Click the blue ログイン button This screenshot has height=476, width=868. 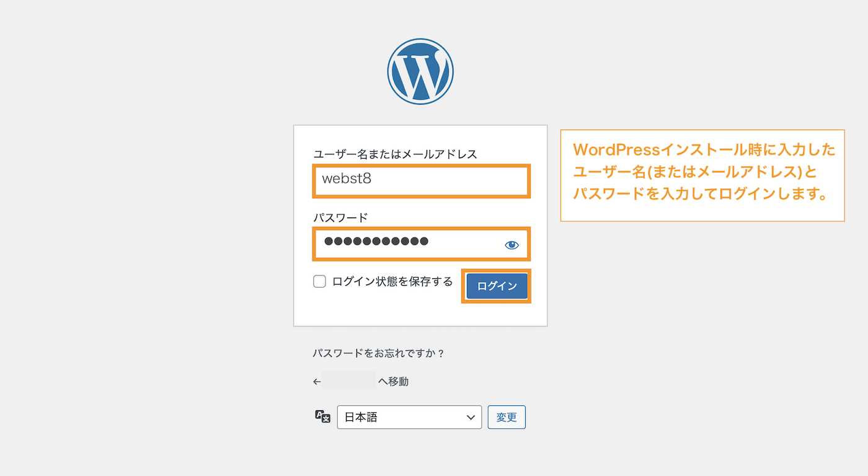(497, 286)
